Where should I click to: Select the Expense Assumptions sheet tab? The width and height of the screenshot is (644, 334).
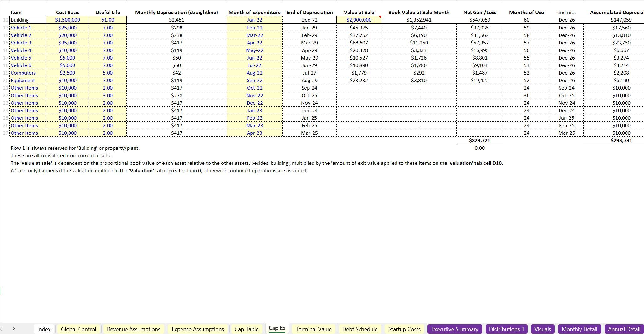(x=198, y=329)
